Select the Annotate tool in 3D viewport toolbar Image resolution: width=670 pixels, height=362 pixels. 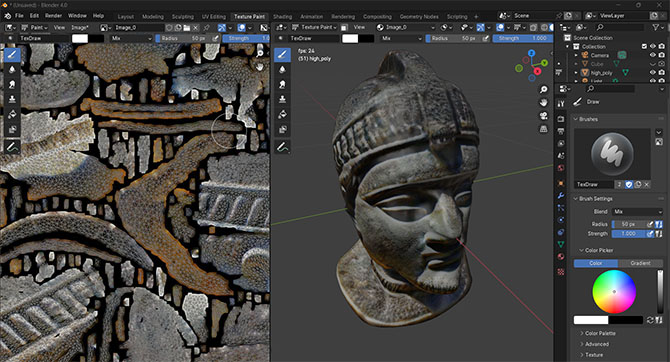(x=282, y=147)
